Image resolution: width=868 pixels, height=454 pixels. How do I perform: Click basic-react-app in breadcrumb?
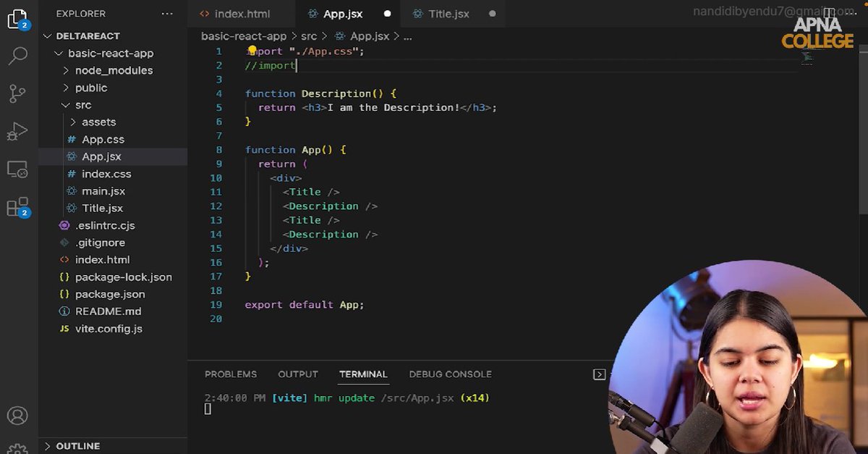244,35
